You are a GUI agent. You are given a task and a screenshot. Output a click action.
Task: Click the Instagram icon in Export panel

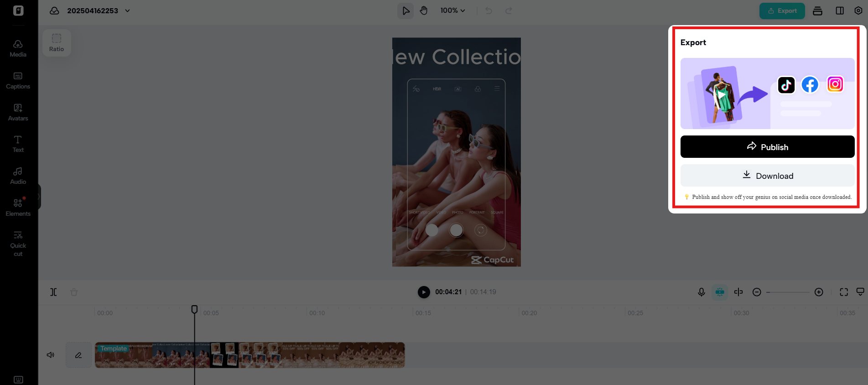click(x=835, y=84)
